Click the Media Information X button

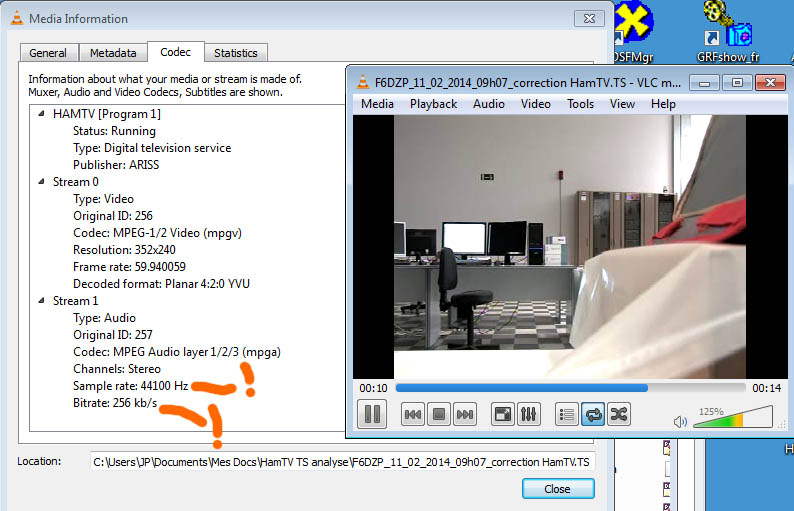589,19
